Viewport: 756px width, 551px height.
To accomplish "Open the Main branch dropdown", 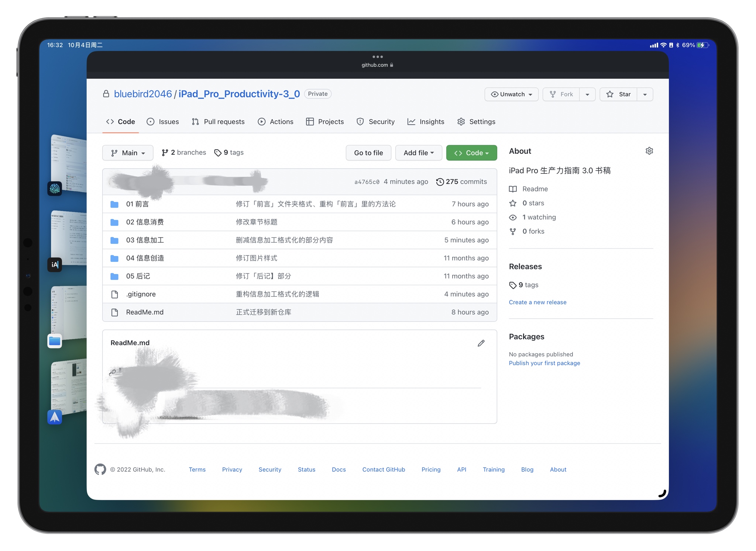I will click(x=128, y=152).
